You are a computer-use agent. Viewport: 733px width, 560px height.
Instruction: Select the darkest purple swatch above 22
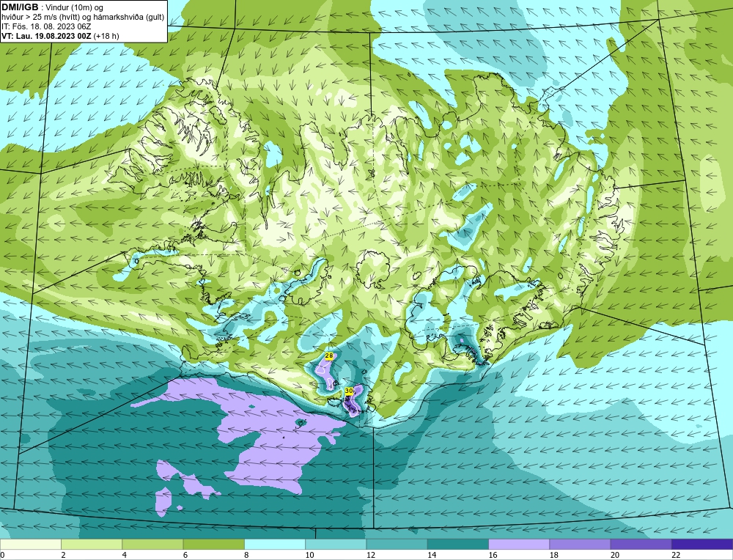click(x=701, y=545)
